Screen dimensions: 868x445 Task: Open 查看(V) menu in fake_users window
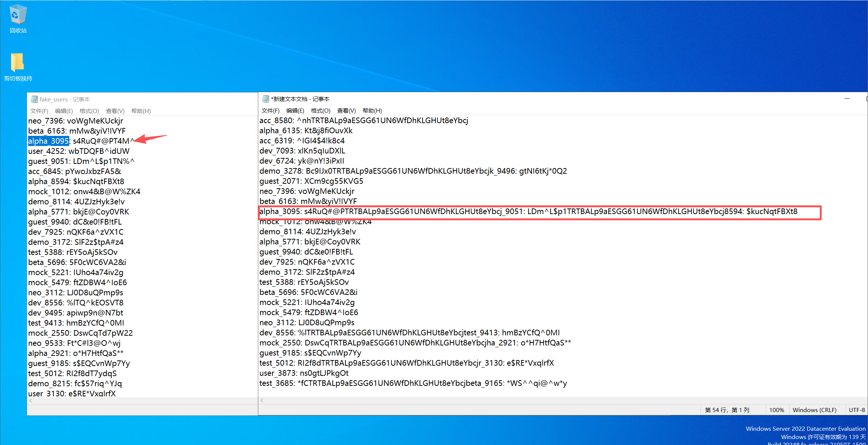point(115,111)
